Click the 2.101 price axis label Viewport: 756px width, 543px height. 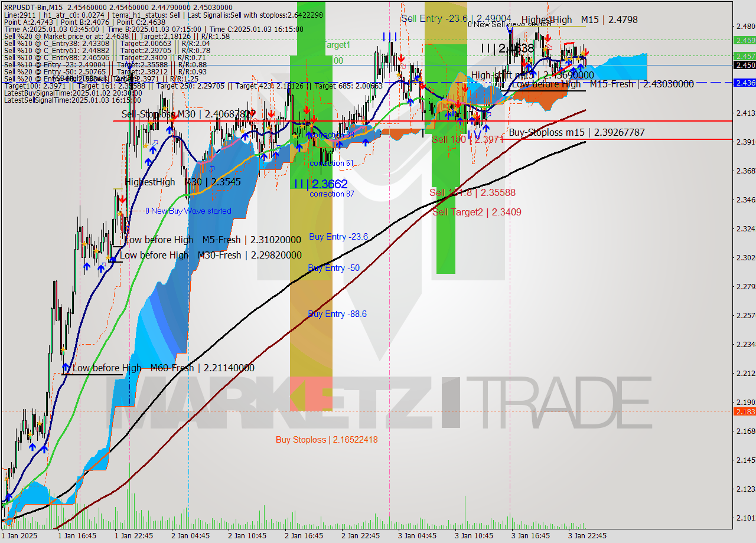coord(745,518)
